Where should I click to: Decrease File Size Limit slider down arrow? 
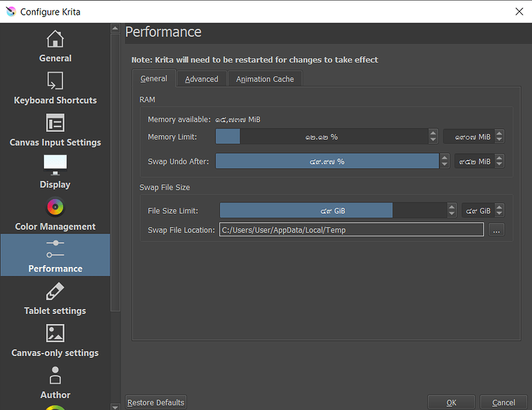452,214
